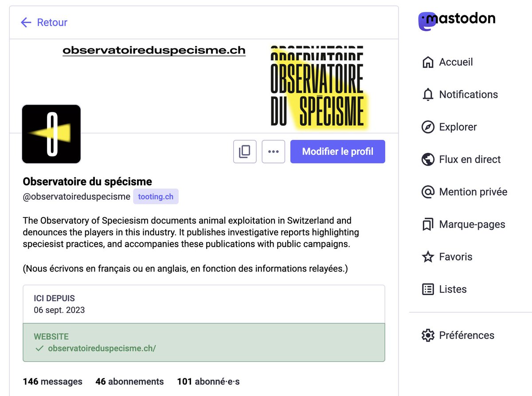
Task: Click the bio paragraph starting 'The Observatory'
Action: point(191,233)
